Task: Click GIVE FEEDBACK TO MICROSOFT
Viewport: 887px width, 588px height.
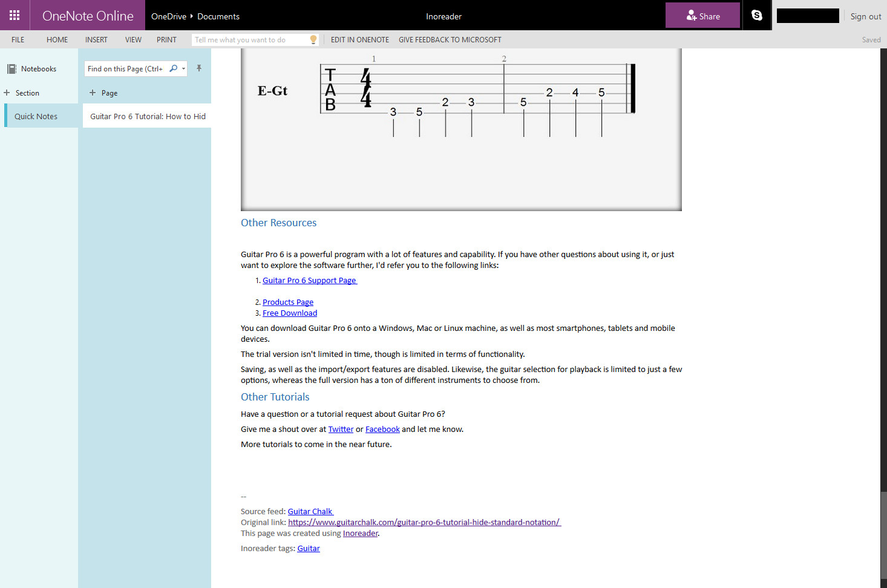Action: click(x=450, y=39)
